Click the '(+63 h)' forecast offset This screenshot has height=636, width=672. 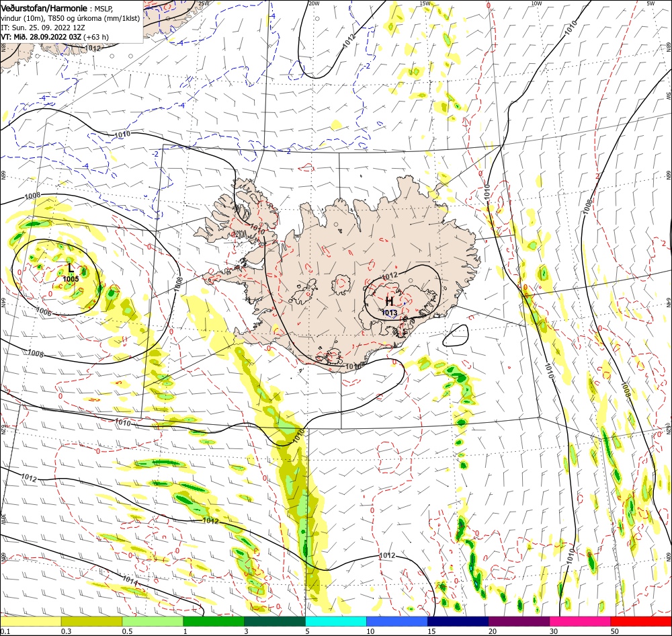tap(96, 37)
